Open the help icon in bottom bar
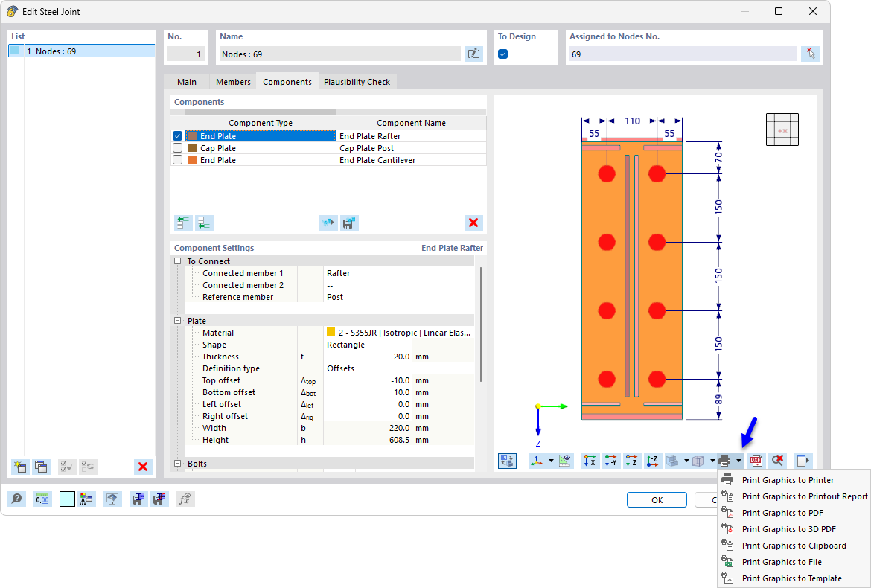Viewport: 871px width, 588px height. 16,499
